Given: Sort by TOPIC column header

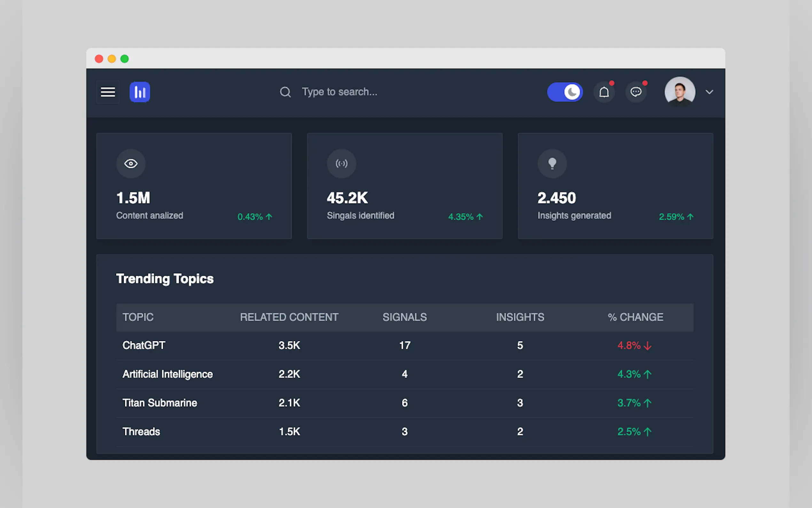Looking at the screenshot, I should pos(138,317).
